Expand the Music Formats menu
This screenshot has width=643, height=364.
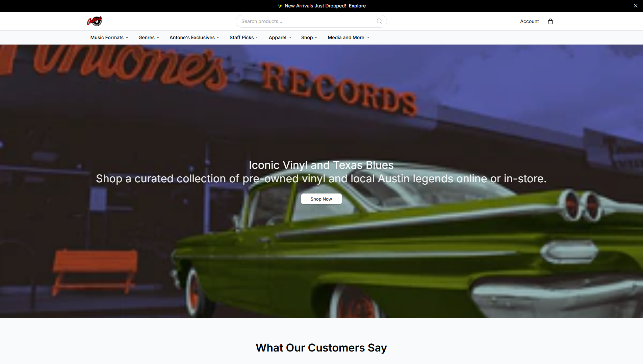point(109,37)
